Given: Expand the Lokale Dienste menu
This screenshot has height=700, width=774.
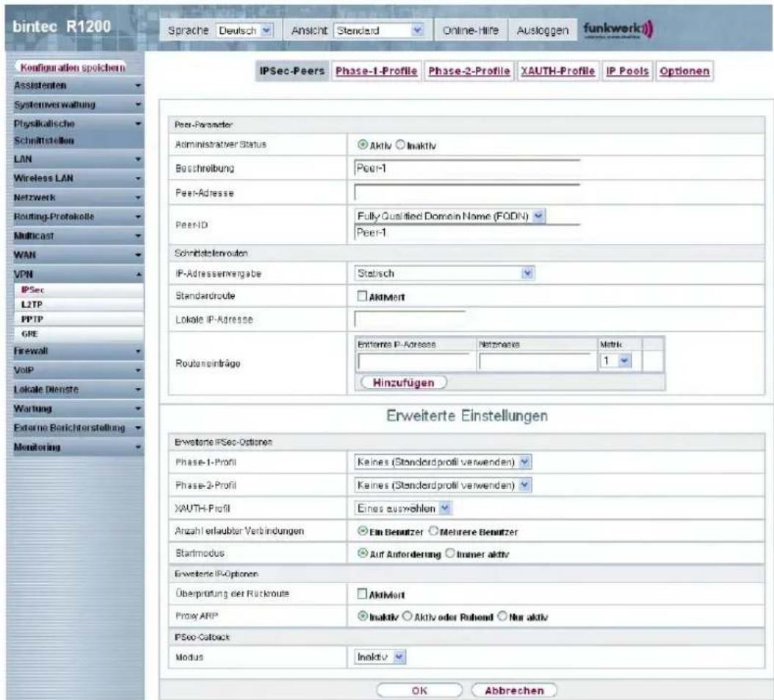Looking at the screenshot, I should click(76, 389).
